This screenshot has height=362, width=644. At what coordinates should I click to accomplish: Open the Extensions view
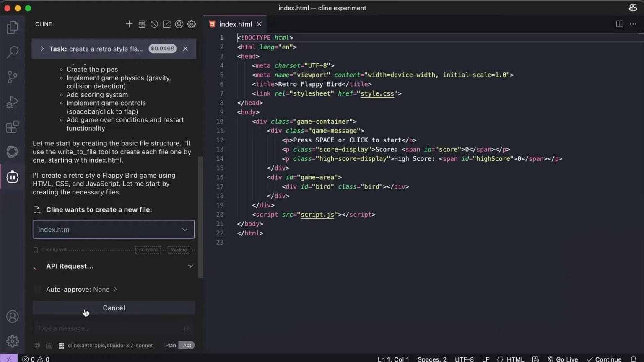pos(12,127)
